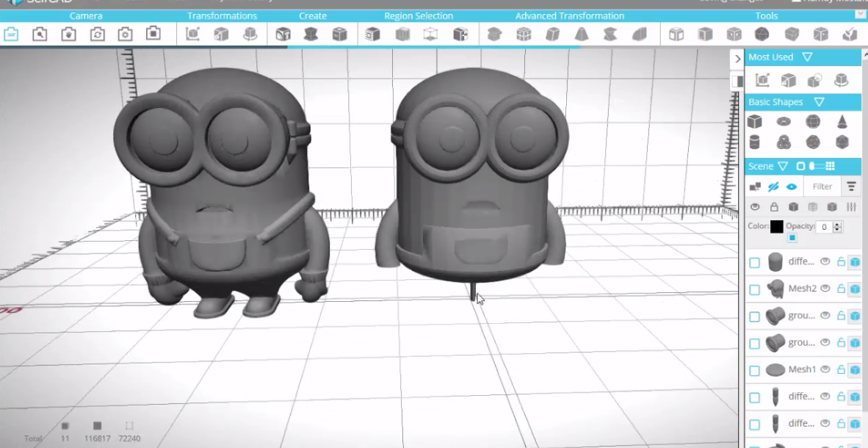Open the Transformations ribbon group

coord(222,16)
